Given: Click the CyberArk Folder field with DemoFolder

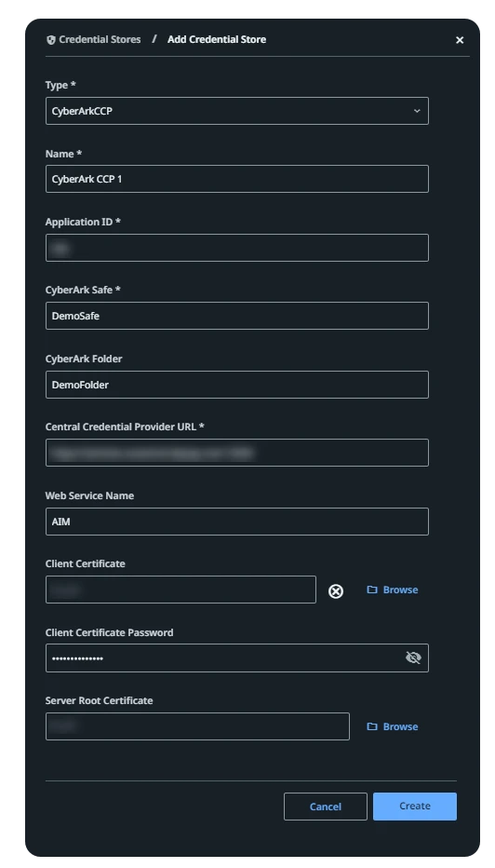Looking at the screenshot, I should [236, 385].
